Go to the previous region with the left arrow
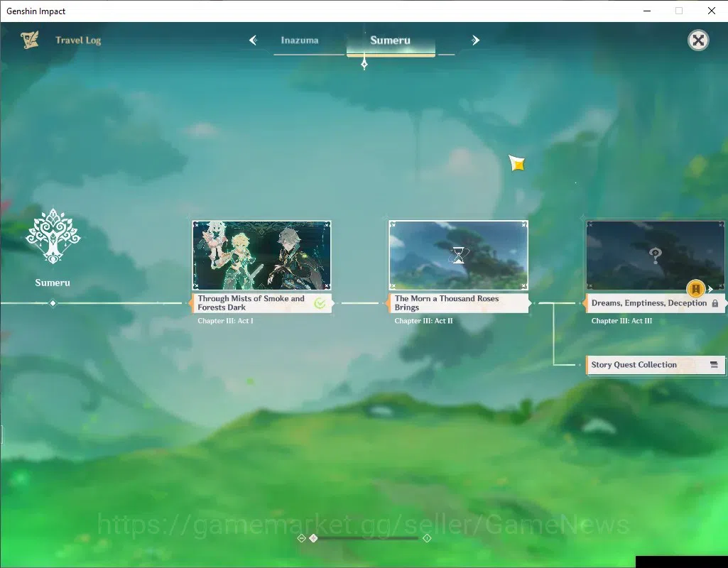This screenshot has height=568, width=728. point(254,40)
